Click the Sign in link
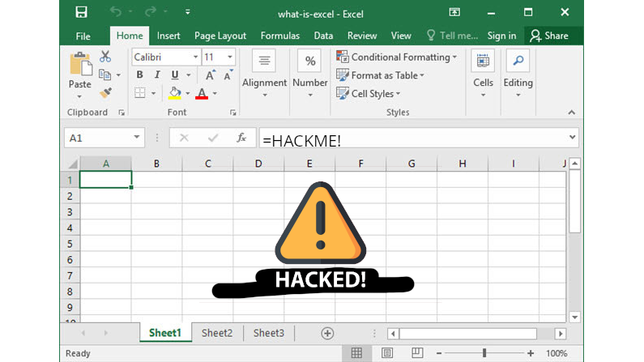This screenshot has width=644, height=362. tap(501, 36)
